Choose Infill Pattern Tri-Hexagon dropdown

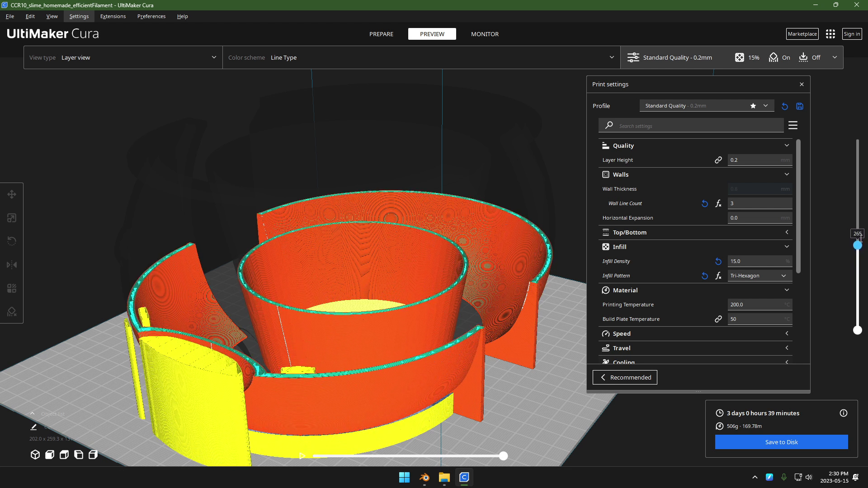759,276
